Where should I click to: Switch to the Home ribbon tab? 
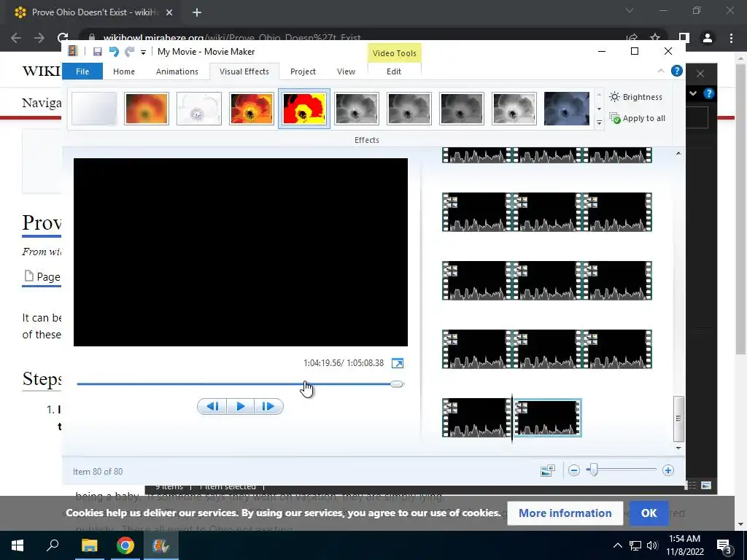124,71
